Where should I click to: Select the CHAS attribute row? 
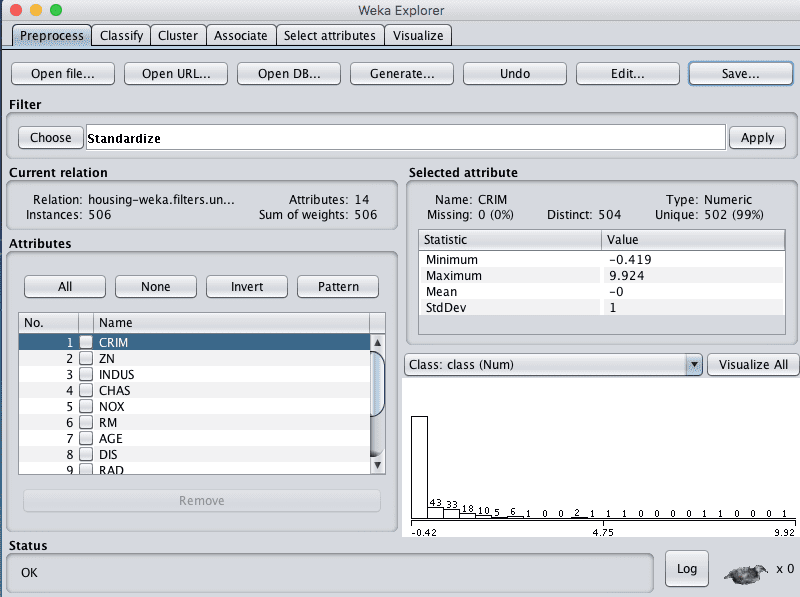(194, 390)
